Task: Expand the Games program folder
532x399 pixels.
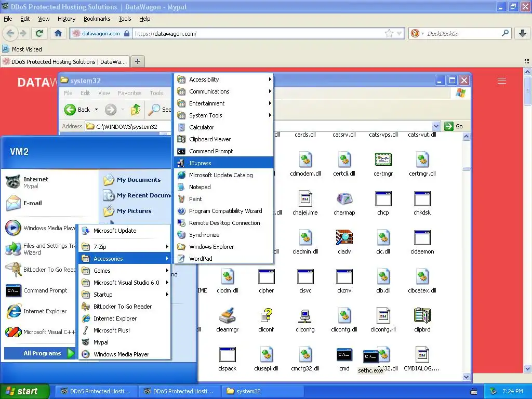Action: (125, 271)
